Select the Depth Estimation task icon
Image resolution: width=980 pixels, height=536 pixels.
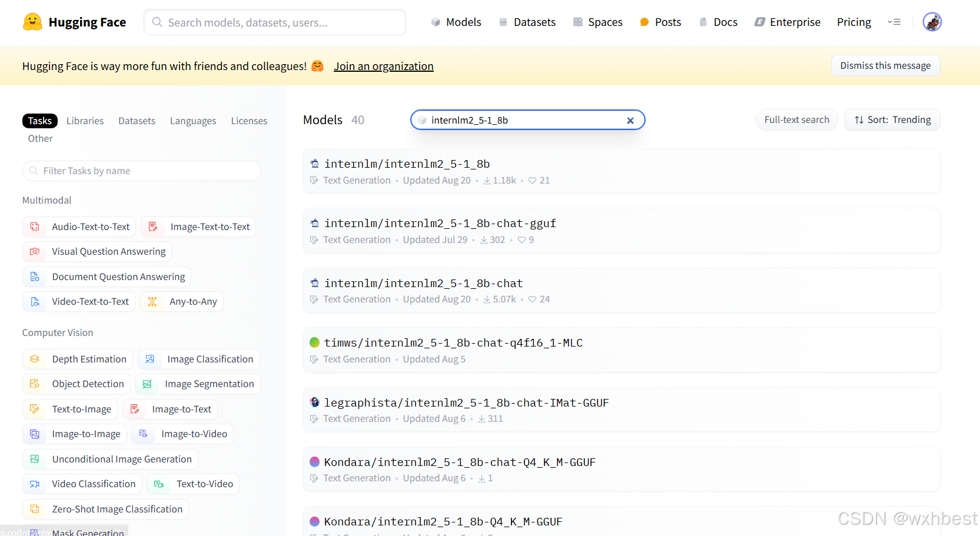(35, 359)
